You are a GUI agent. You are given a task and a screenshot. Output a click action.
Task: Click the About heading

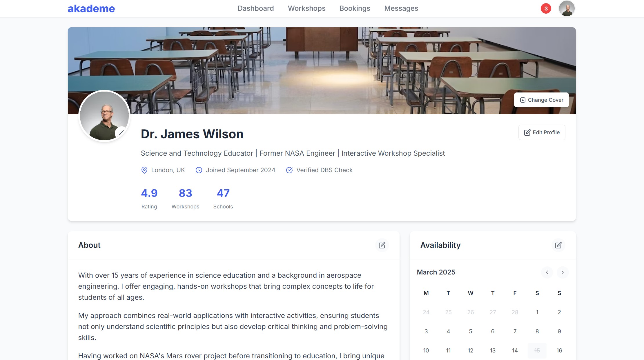tap(89, 245)
